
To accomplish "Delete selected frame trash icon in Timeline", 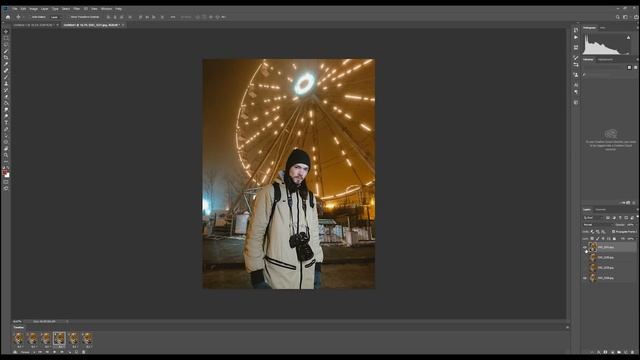I will tap(83, 352).
